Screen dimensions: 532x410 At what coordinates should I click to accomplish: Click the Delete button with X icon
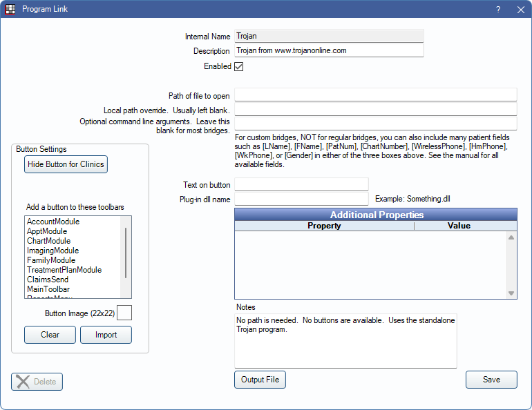[x=37, y=382]
